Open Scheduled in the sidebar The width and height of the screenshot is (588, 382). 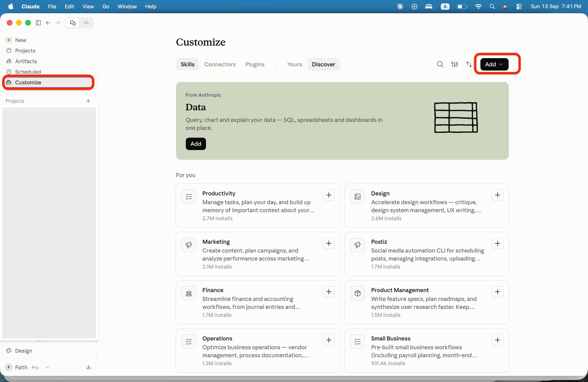48,72
